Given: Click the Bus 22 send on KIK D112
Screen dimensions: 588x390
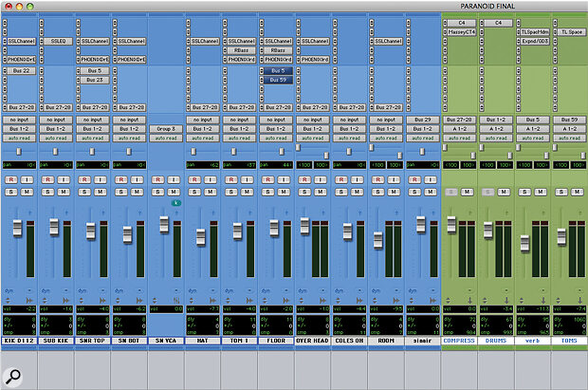Looking at the screenshot, I should [20, 70].
